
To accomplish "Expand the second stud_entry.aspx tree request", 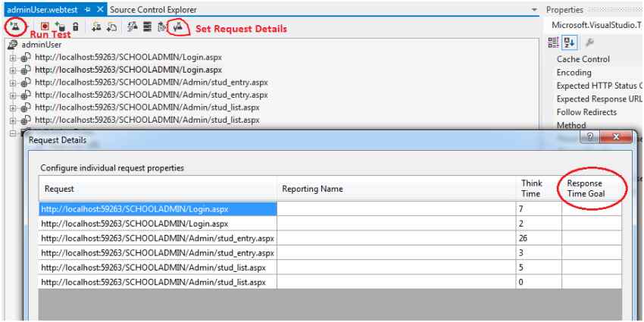I will click(12, 95).
